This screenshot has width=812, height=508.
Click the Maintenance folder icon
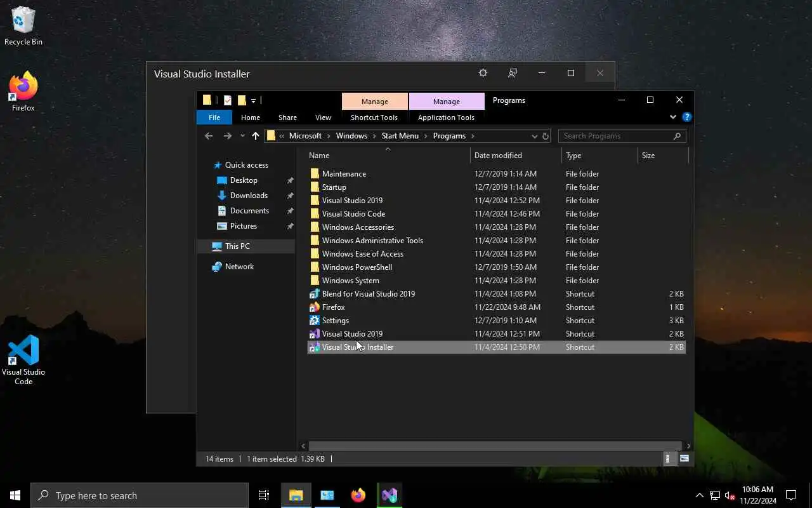click(x=315, y=174)
